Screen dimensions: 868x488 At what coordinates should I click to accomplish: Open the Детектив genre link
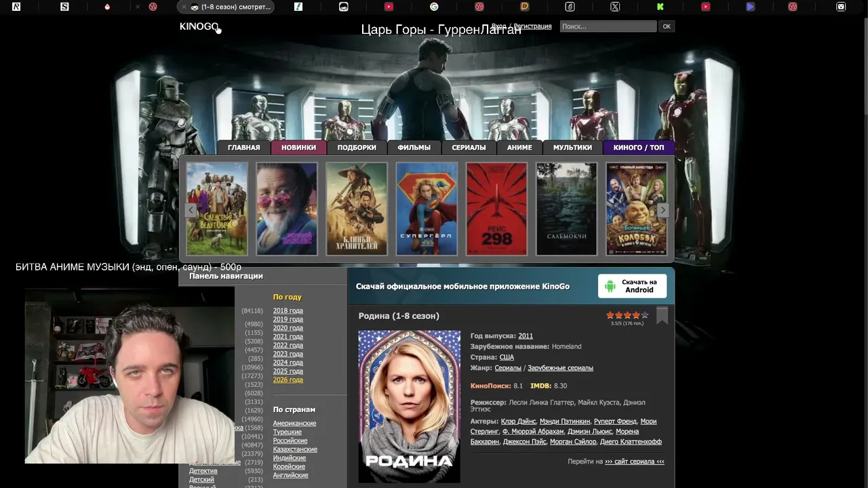(x=203, y=470)
